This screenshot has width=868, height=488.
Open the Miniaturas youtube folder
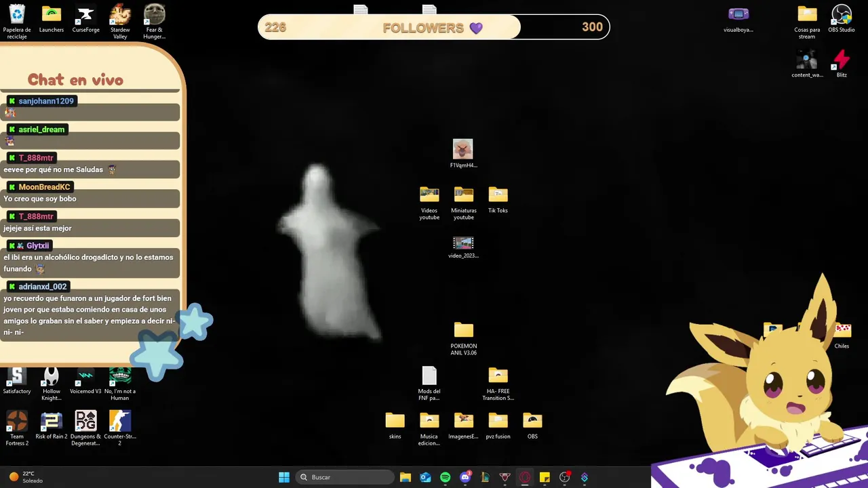[x=464, y=203]
